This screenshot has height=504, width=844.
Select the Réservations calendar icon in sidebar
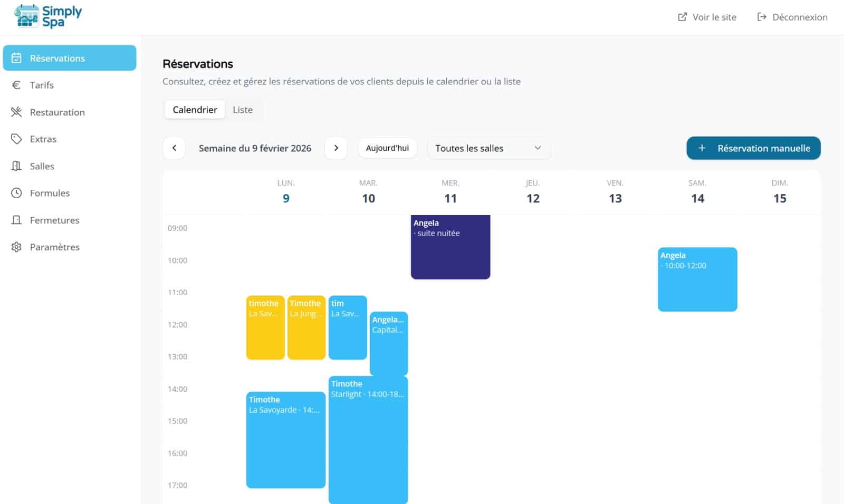tap(16, 58)
